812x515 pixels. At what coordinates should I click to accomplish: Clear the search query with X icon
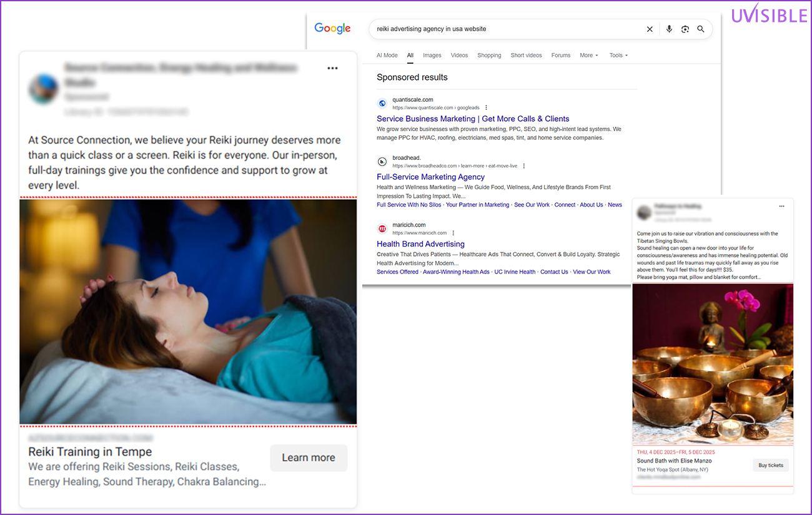pos(650,29)
